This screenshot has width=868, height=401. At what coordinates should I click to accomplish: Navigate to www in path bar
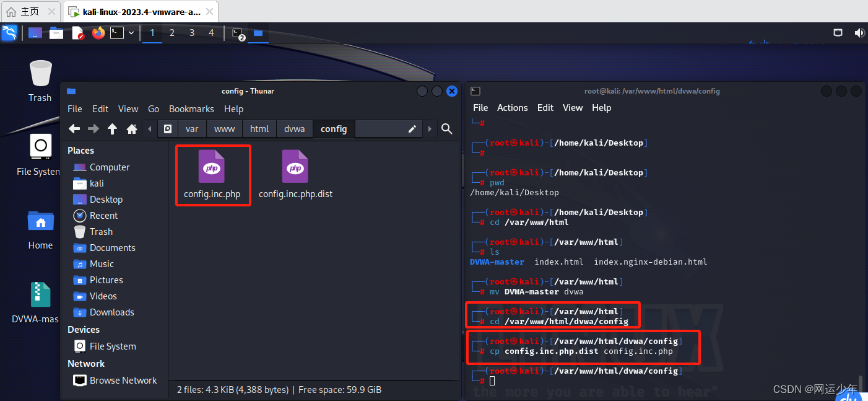coord(225,129)
